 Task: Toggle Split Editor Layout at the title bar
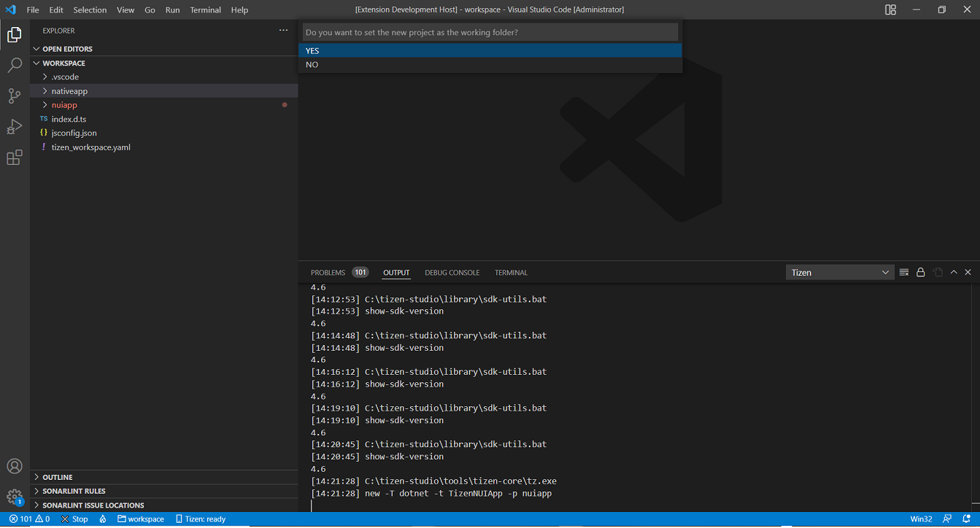pyautogui.click(x=890, y=9)
